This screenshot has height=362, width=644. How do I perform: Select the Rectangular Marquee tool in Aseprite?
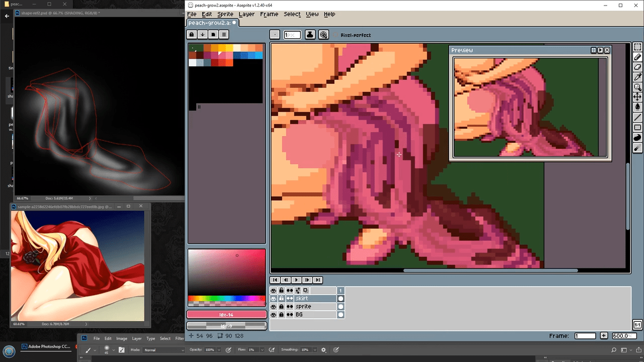pos(637,47)
